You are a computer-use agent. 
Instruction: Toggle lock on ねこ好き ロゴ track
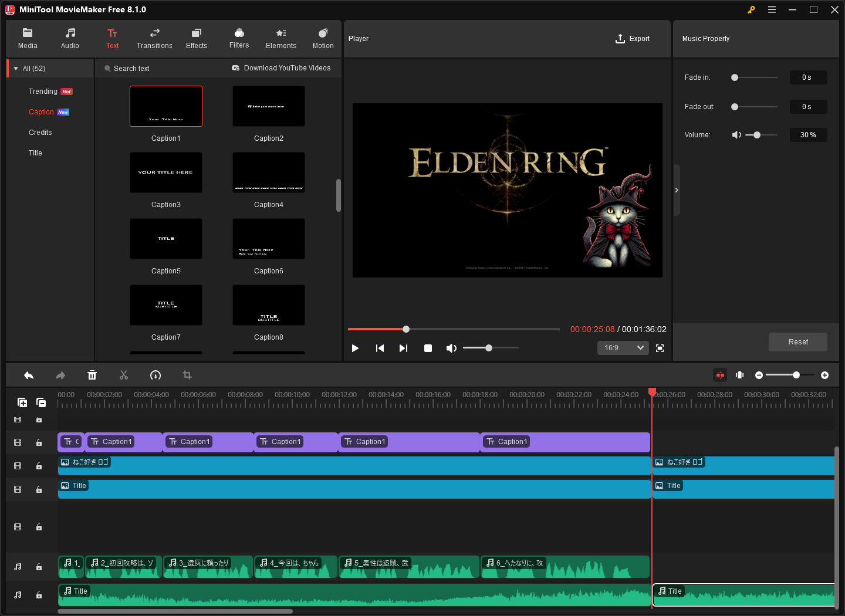pos(39,466)
